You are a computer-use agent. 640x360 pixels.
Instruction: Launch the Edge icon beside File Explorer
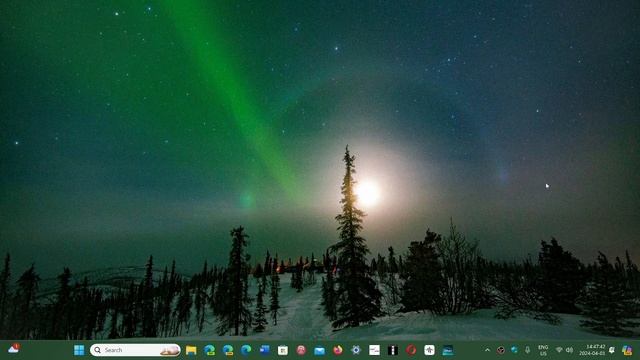209,350
